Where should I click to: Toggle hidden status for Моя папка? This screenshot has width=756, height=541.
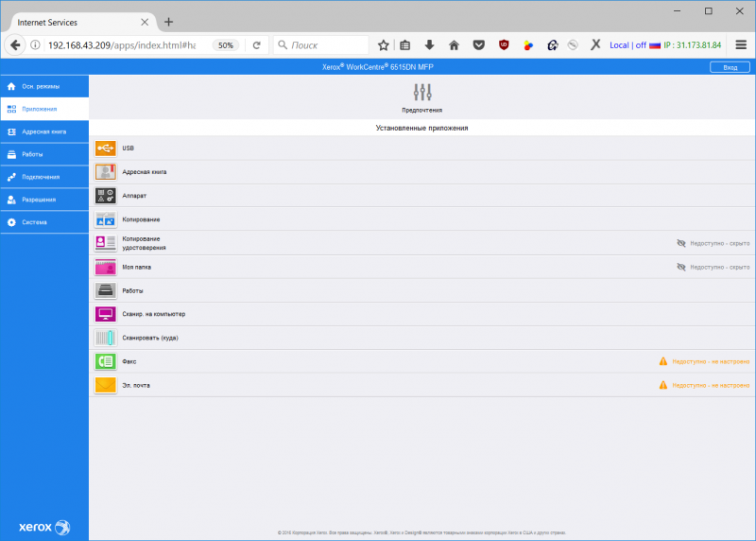682,267
